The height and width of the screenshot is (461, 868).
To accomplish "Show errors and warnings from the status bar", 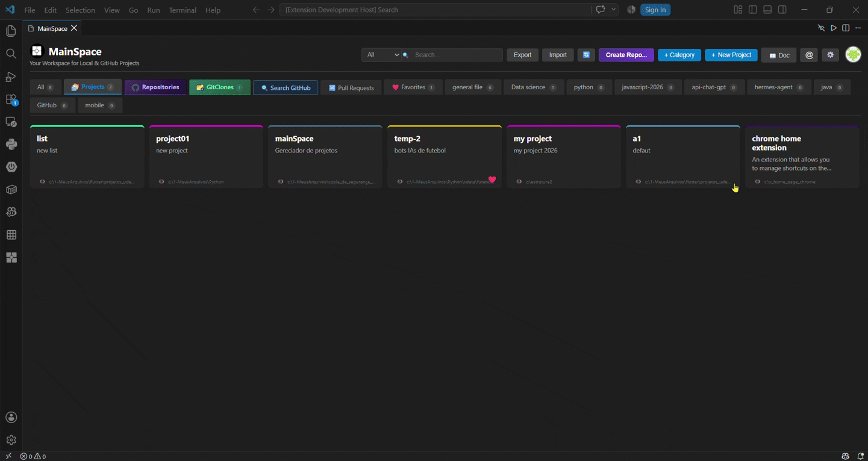I will click(x=33, y=456).
